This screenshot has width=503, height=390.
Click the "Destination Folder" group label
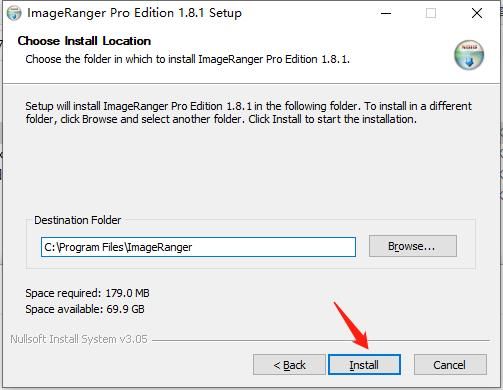pos(78,220)
